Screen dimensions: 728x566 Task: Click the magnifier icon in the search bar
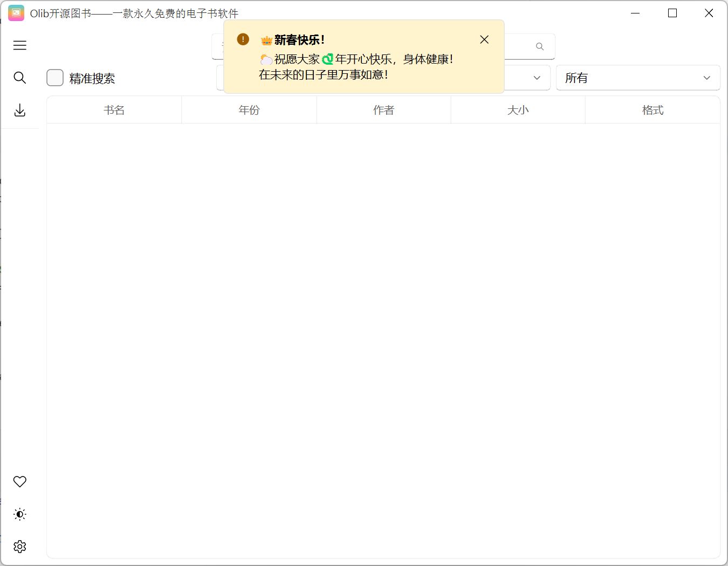pyautogui.click(x=539, y=46)
